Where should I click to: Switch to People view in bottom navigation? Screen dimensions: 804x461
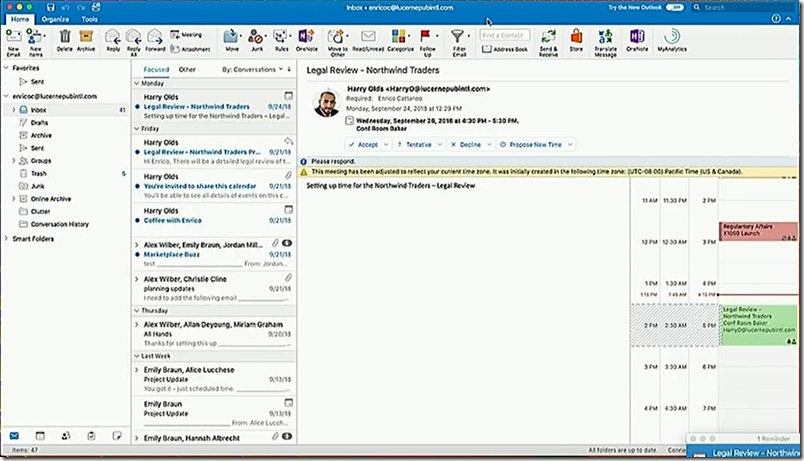pos(66,436)
